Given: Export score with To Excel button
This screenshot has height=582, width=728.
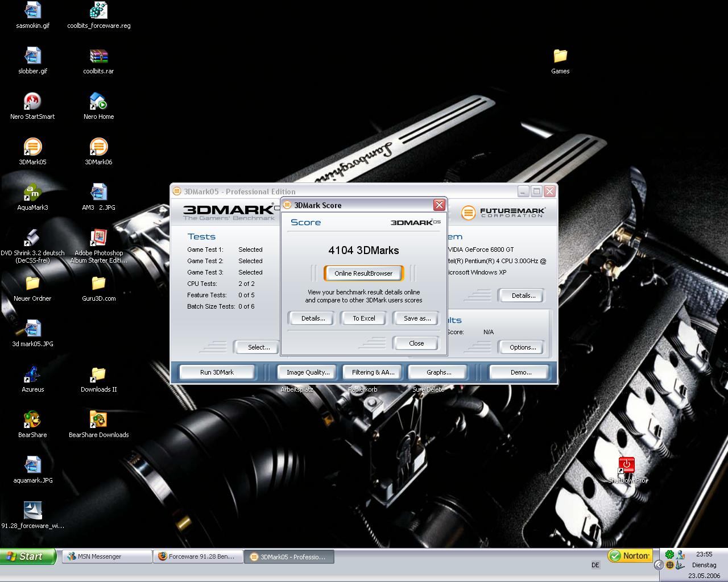Looking at the screenshot, I should click(363, 318).
